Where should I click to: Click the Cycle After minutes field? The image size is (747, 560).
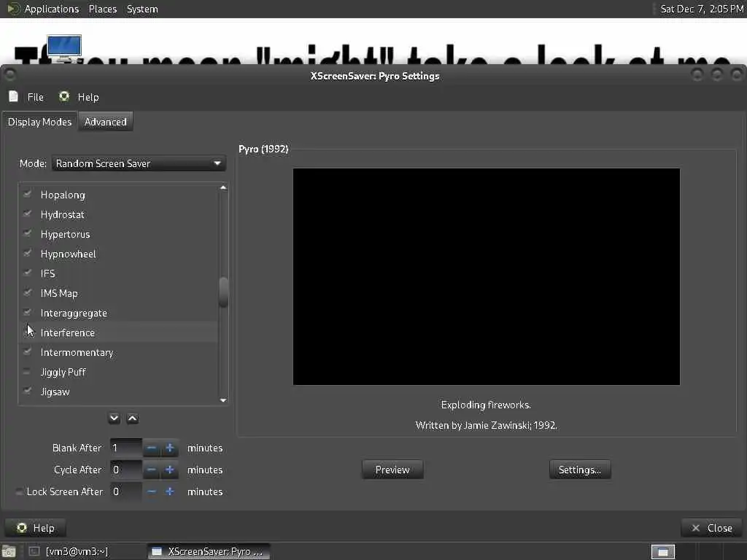click(126, 470)
